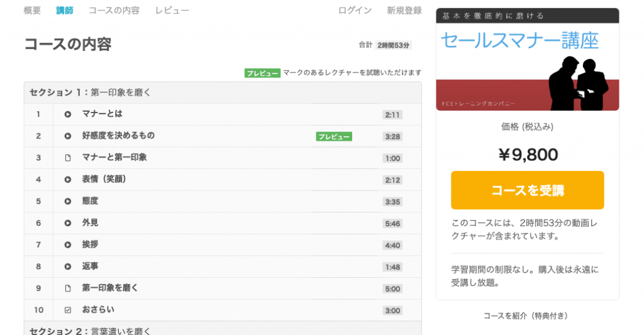The height and width of the screenshot is (335, 644).
Task: Open lecture title おさらい
Action: pos(98,310)
